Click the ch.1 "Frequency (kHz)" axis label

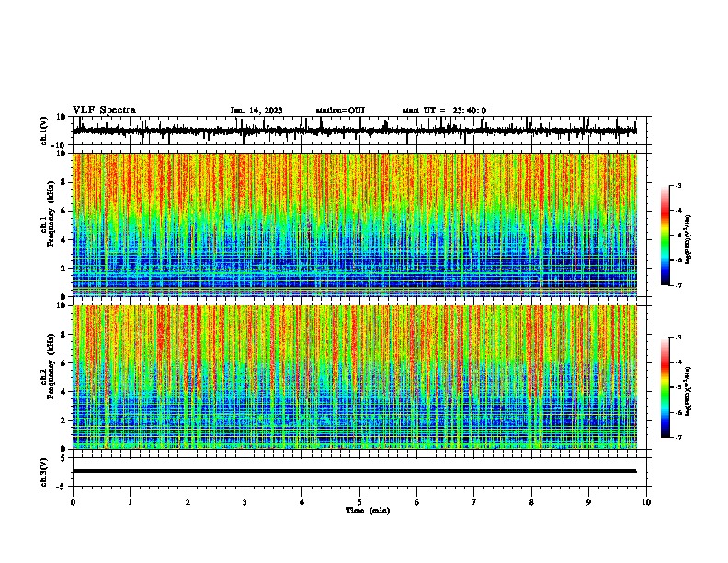point(51,213)
